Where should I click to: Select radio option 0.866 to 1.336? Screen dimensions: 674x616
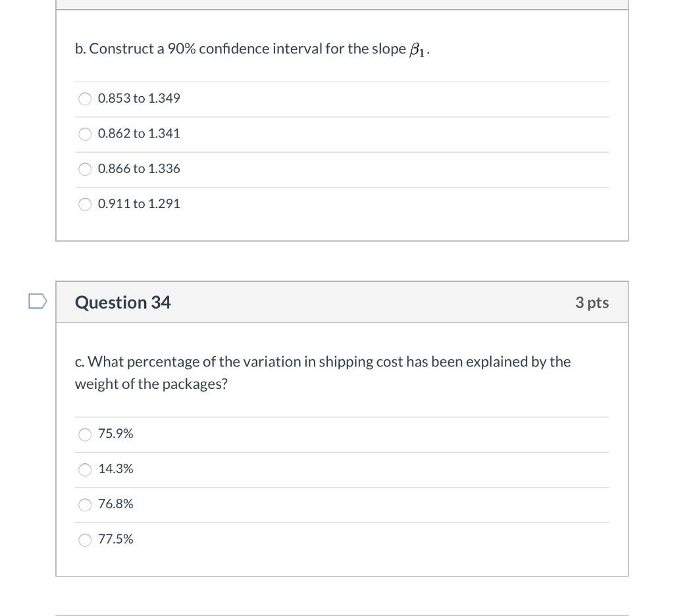85,169
